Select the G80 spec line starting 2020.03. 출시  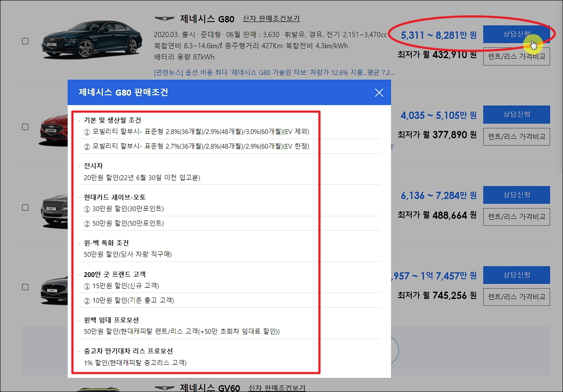(x=271, y=34)
